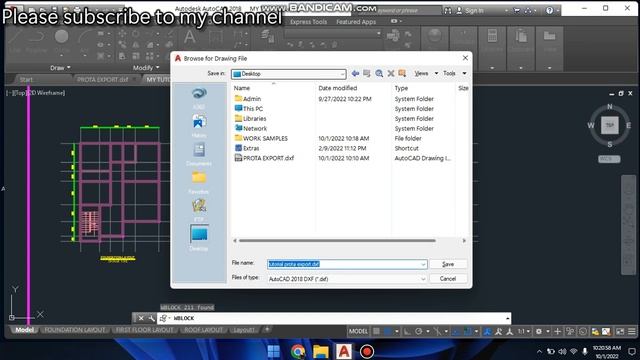The width and height of the screenshot is (640, 360).
Task: Click the wrench customize icon on command line
Action: pyautogui.click(x=151, y=318)
